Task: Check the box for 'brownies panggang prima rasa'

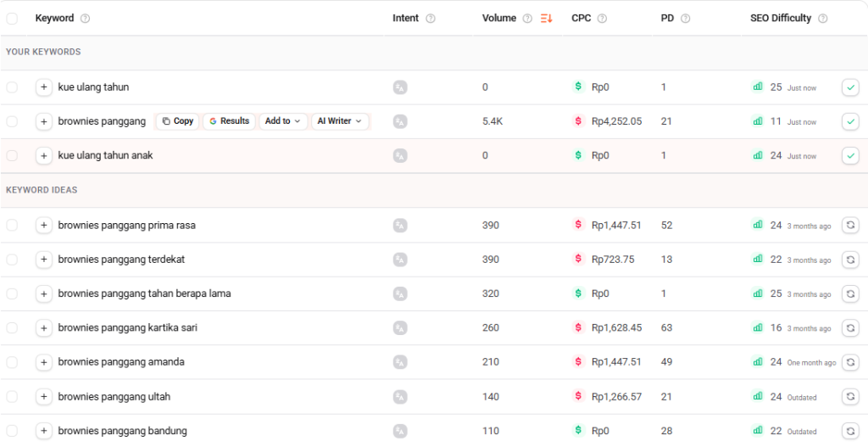Action: [12, 226]
